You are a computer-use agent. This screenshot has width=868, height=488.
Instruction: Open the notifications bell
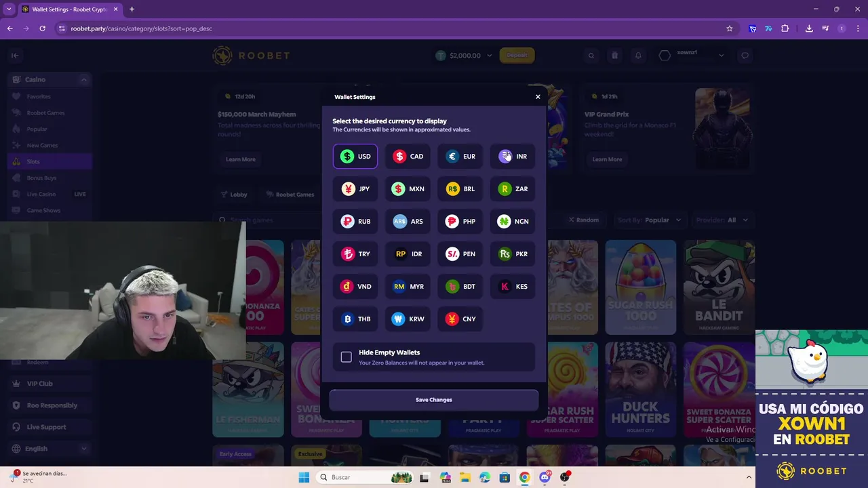(x=638, y=56)
